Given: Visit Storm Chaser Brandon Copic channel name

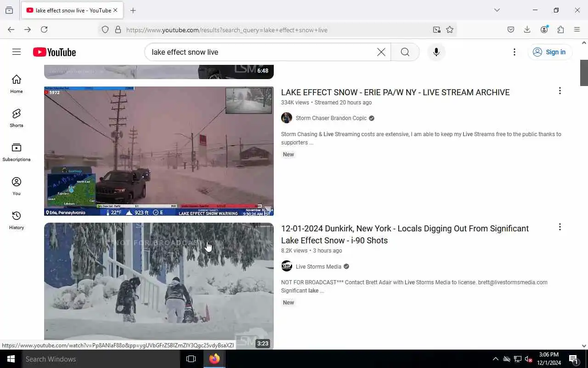Looking at the screenshot, I should (331, 118).
